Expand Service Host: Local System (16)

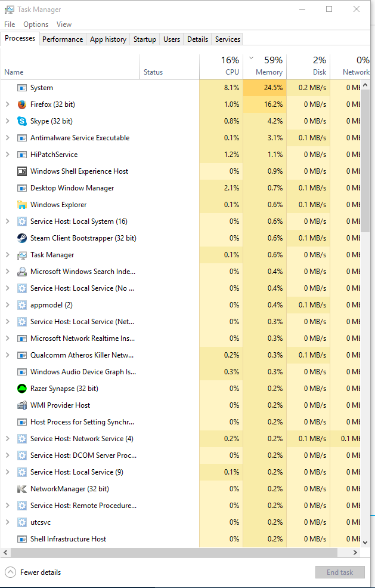pos(8,221)
